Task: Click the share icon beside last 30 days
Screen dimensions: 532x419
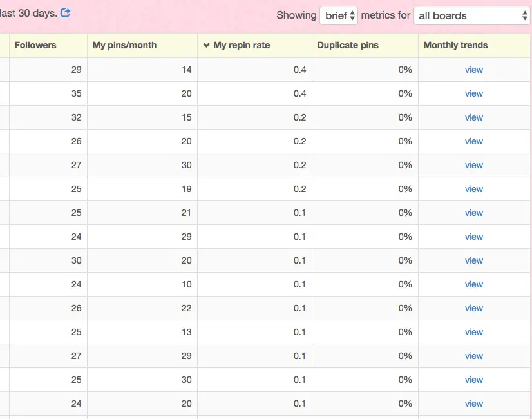Action: [x=65, y=13]
